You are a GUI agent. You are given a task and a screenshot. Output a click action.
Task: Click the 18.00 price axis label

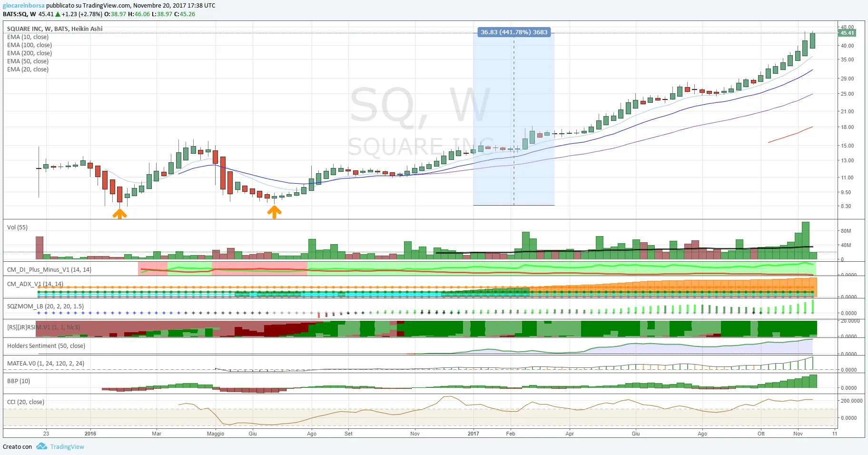847,128
